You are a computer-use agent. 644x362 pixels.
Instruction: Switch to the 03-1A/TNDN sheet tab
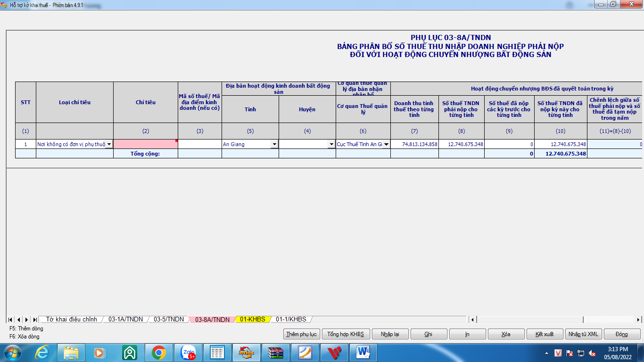click(x=125, y=320)
